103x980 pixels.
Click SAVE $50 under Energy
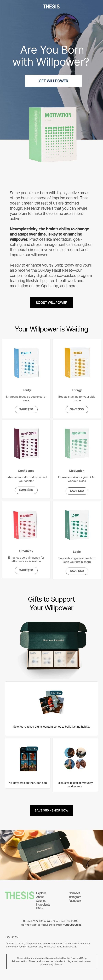click(x=77, y=409)
